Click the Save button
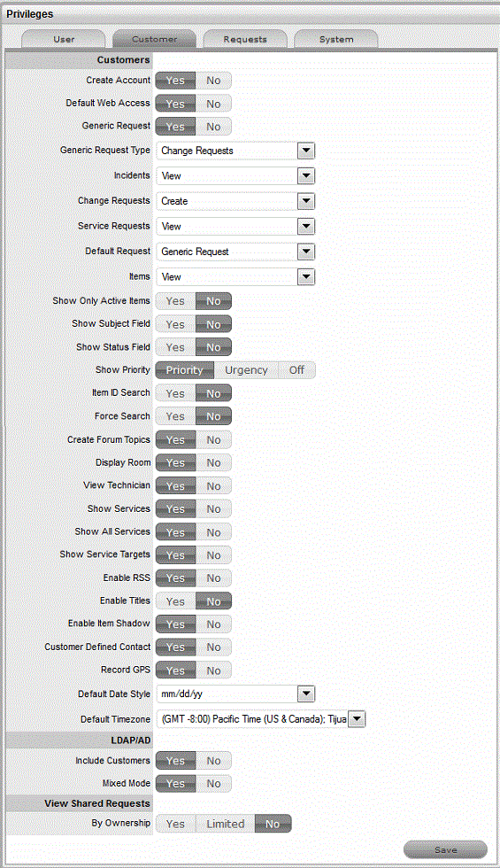The width and height of the screenshot is (500, 868). 446,849
